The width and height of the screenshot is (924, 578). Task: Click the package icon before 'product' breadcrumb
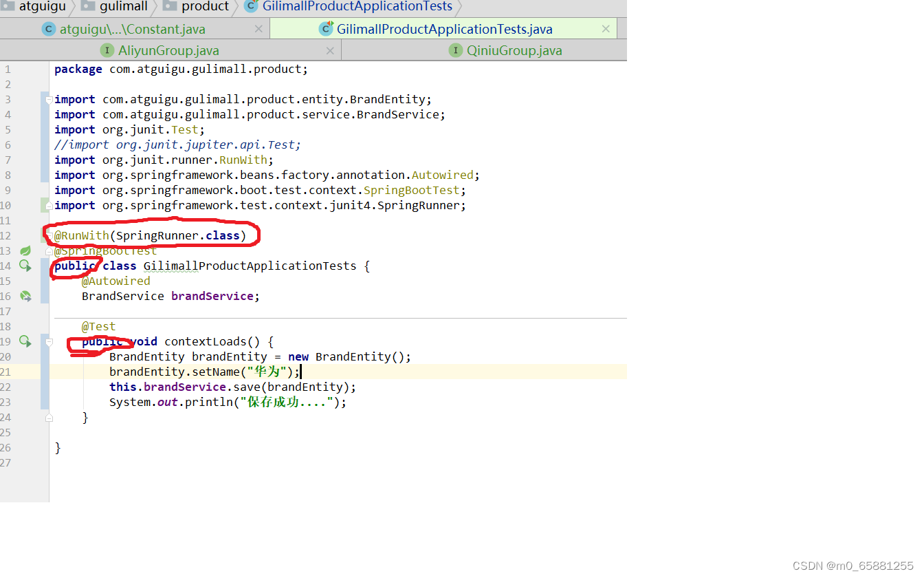pyautogui.click(x=169, y=7)
